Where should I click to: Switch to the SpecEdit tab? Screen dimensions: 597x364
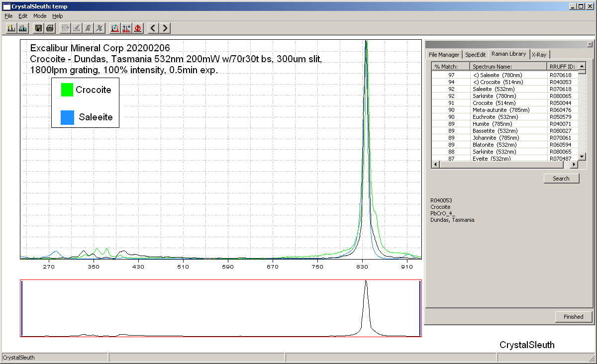tap(475, 54)
